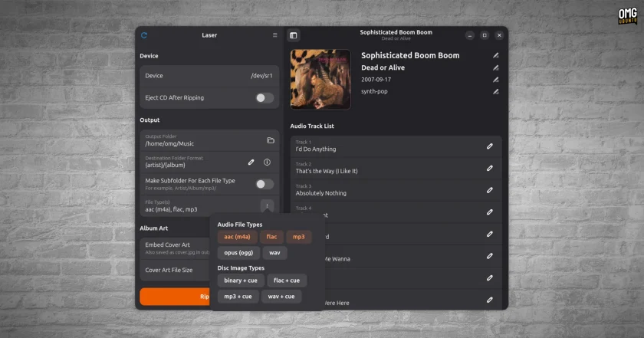This screenshot has height=338, width=644.
Task: Toggle Make Subfolder For Each File Type
Action: [264, 184]
